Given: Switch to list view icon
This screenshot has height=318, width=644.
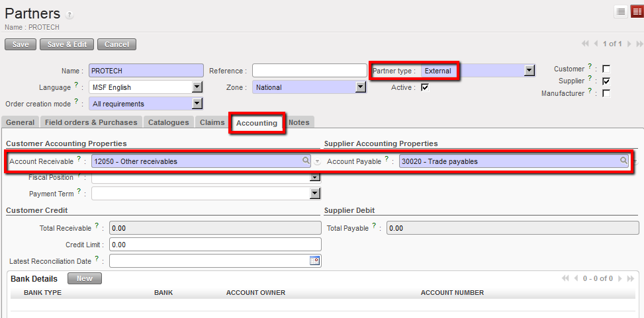Looking at the screenshot, I should tap(621, 11).
